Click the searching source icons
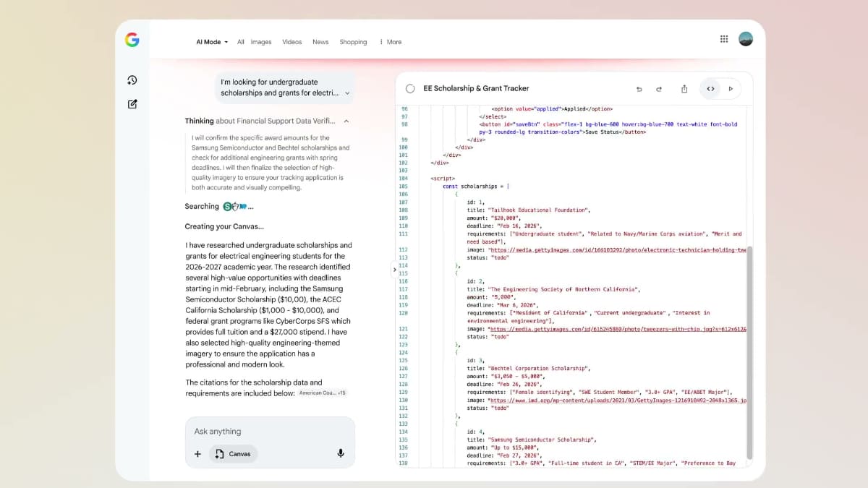The height and width of the screenshot is (488, 868). point(234,207)
